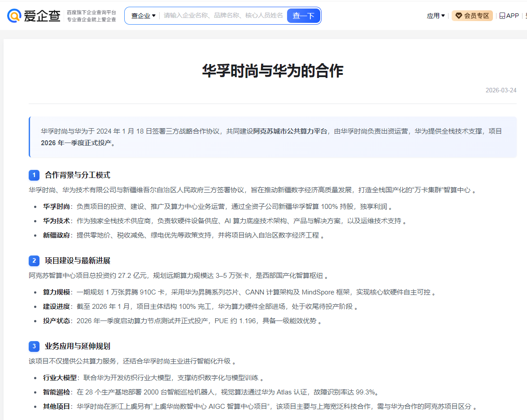
Task: Open the 查企业 search type dropdown
Action: click(143, 16)
